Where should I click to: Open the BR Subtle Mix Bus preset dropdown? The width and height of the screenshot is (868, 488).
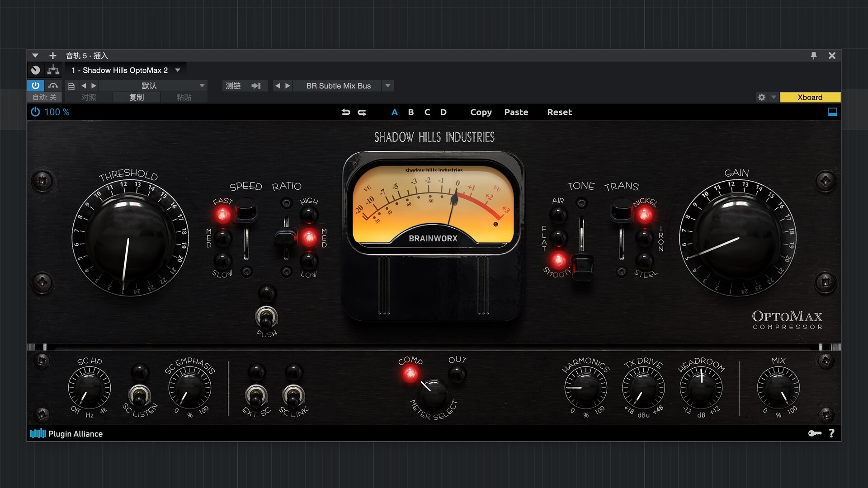click(387, 86)
